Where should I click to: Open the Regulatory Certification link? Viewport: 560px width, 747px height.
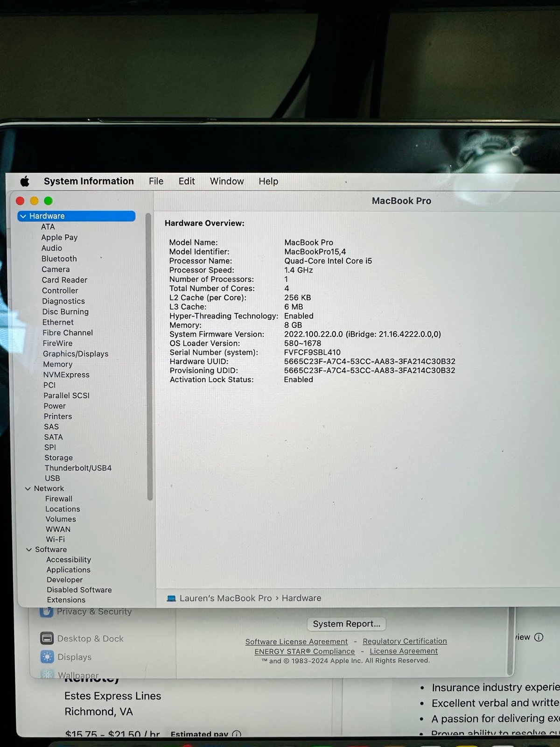point(405,641)
